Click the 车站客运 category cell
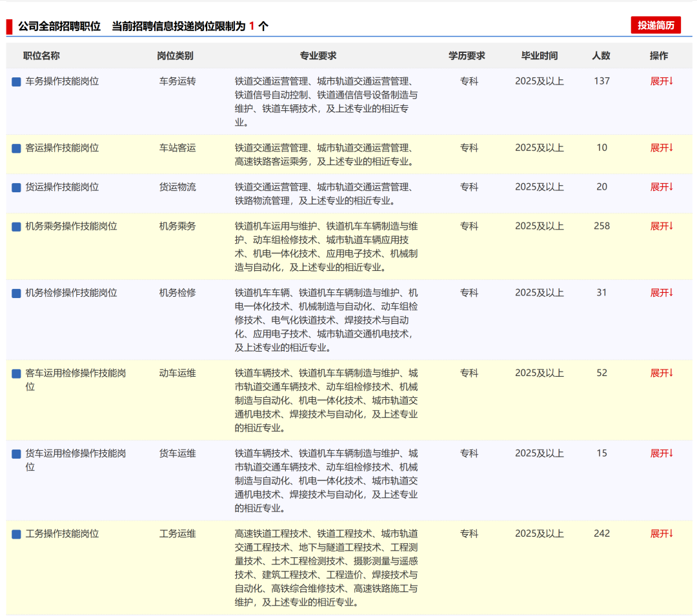The height and width of the screenshot is (616, 697). point(178,148)
